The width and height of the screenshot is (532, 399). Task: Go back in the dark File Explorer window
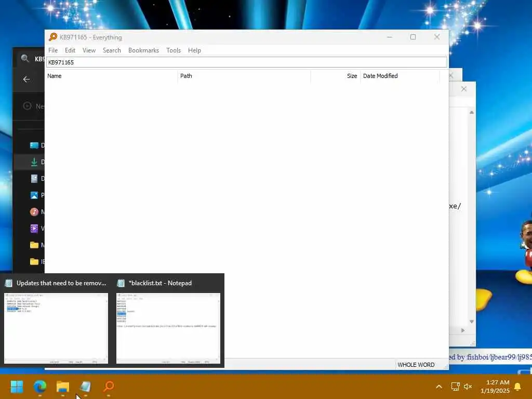pos(26,79)
